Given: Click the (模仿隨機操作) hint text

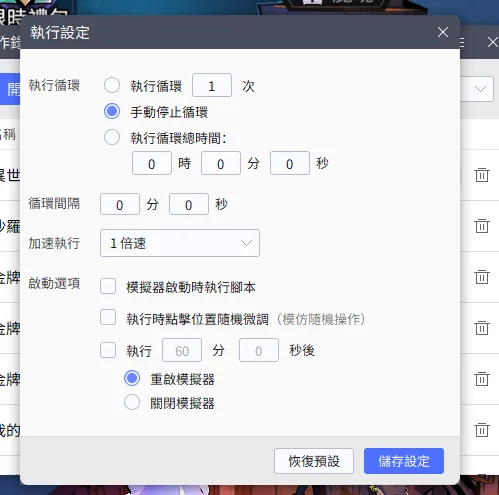Looking at the screenshot, I should pyautogui.click(x=320, y=319).
